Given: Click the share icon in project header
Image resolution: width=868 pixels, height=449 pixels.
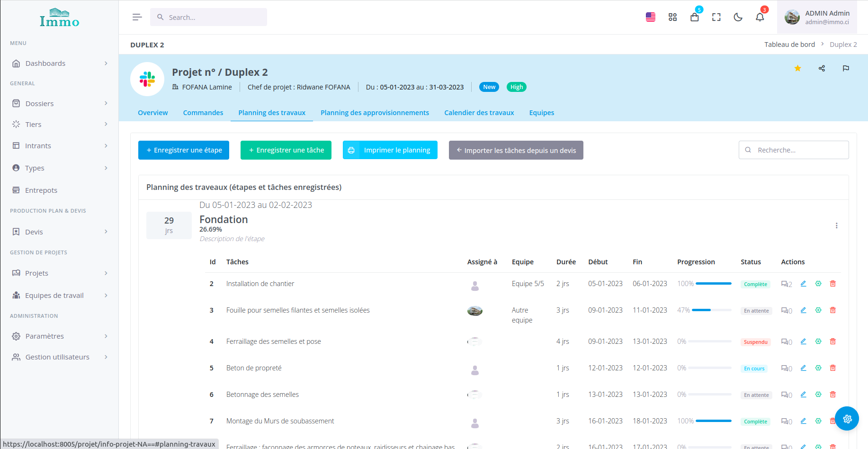Looking at the screenshot, I should point(822,68).
